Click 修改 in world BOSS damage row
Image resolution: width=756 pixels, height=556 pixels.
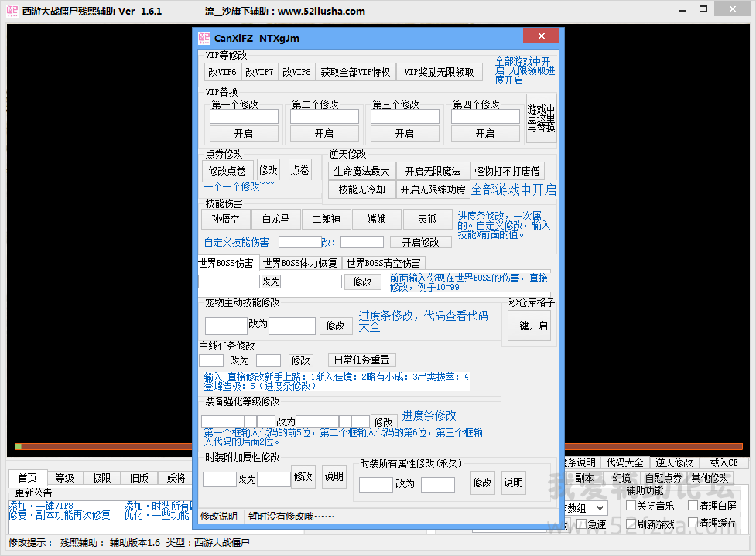tap(363, 281)
